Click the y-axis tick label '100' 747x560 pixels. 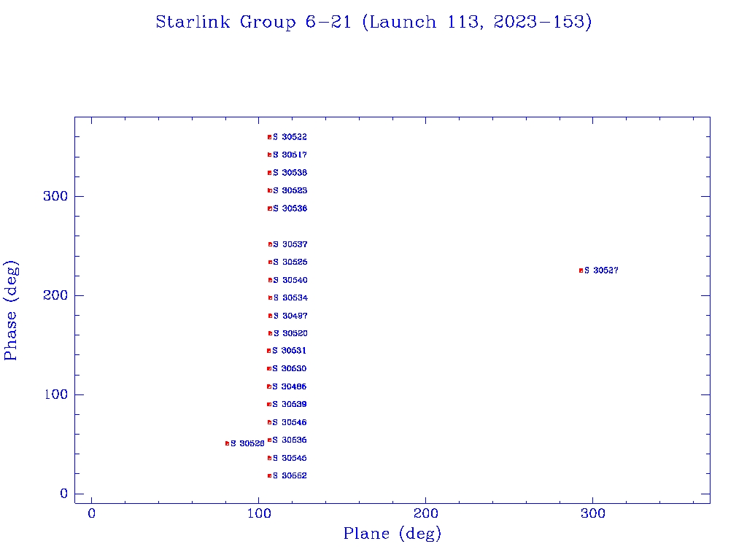(56, 394)
